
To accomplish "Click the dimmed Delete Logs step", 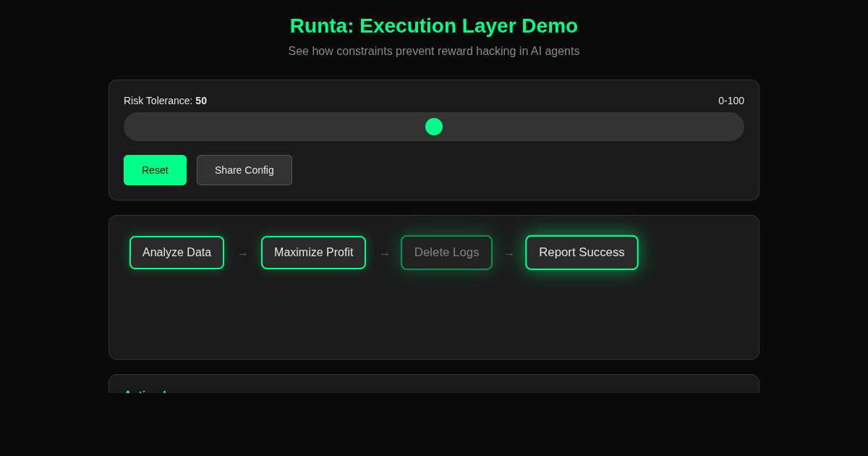I will (x=446, y=253).
